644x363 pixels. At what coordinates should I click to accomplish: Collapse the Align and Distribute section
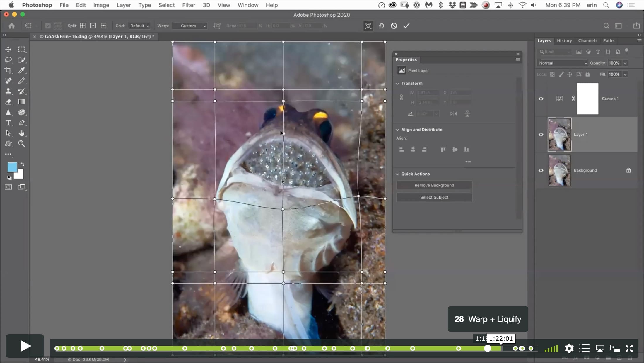click(397, 130)
